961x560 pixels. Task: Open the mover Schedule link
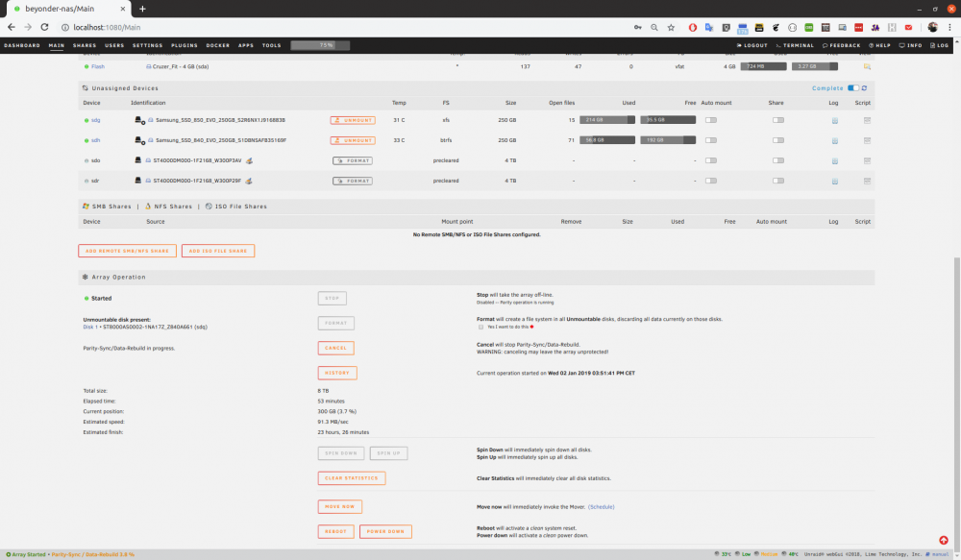coord(602,507)
